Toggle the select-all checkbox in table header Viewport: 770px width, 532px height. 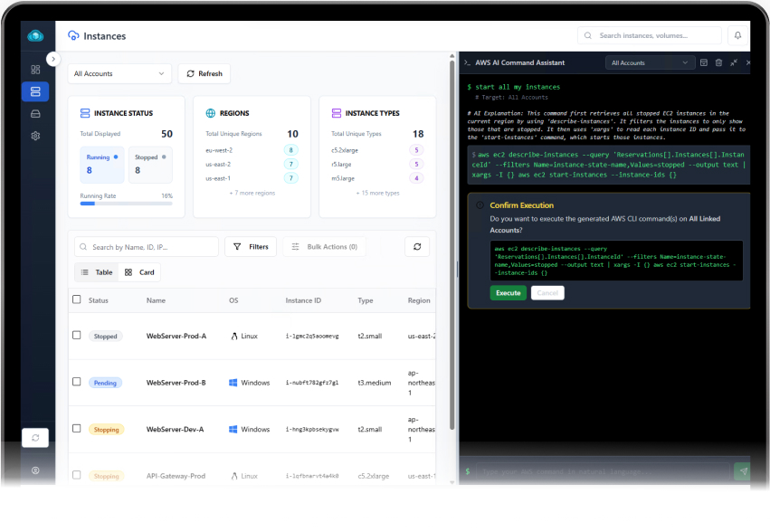pos(77,299)
